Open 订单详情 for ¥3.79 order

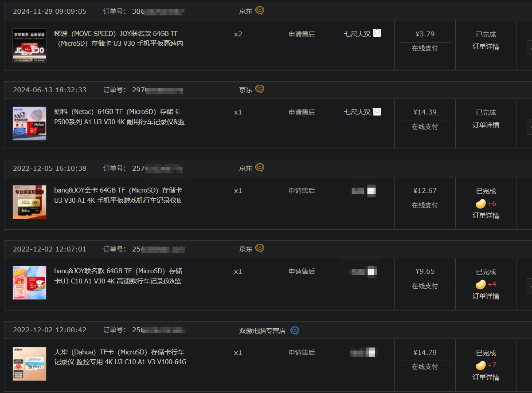[x=486, y=47]
